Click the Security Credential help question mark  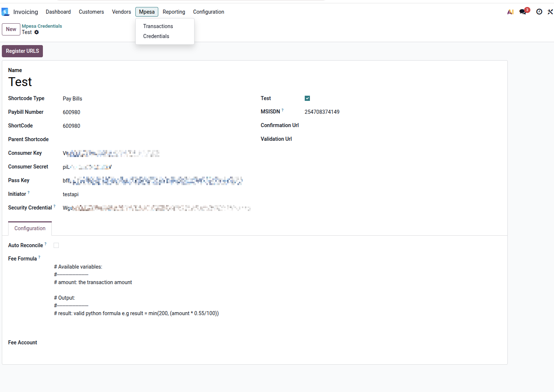pyautogui.click(x=54, y=206)
